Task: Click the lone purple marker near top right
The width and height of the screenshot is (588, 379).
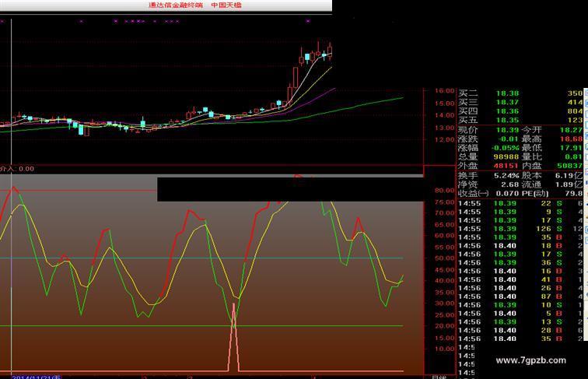Action: 308,21
